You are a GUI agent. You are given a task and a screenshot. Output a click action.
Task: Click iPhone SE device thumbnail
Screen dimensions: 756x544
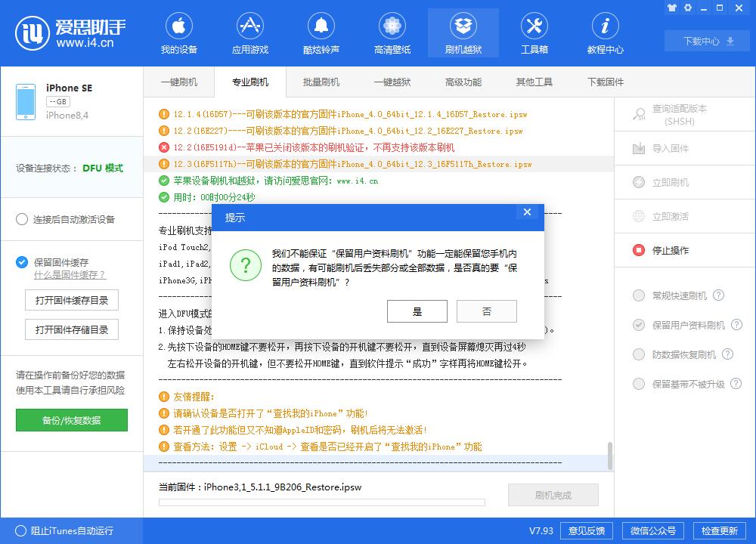click(26, 102)
